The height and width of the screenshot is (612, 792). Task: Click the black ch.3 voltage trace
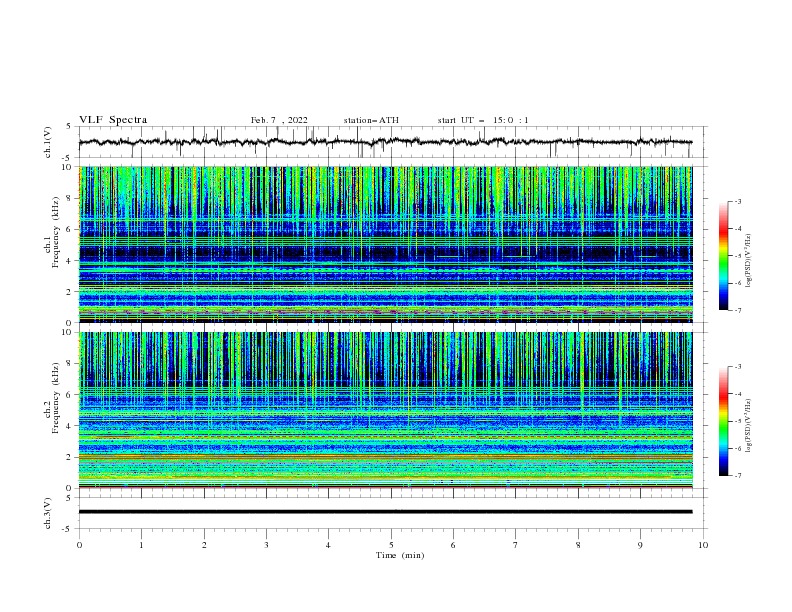tap(385, 512)
